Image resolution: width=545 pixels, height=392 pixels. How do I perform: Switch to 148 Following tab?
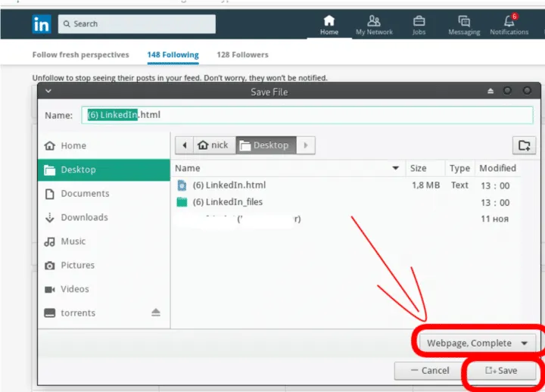tap(173, 55)
